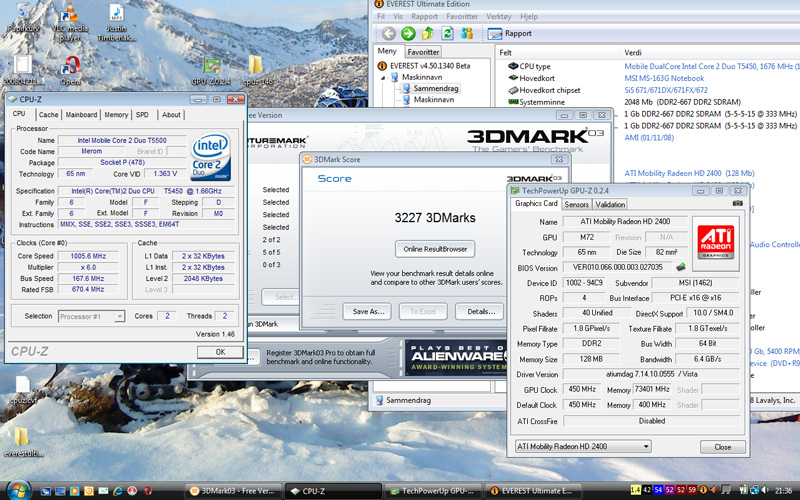The height and width of the screenshot is (500, 800).
Task: Open the VLC media player desktop icon
Action: tap(70, 22)
